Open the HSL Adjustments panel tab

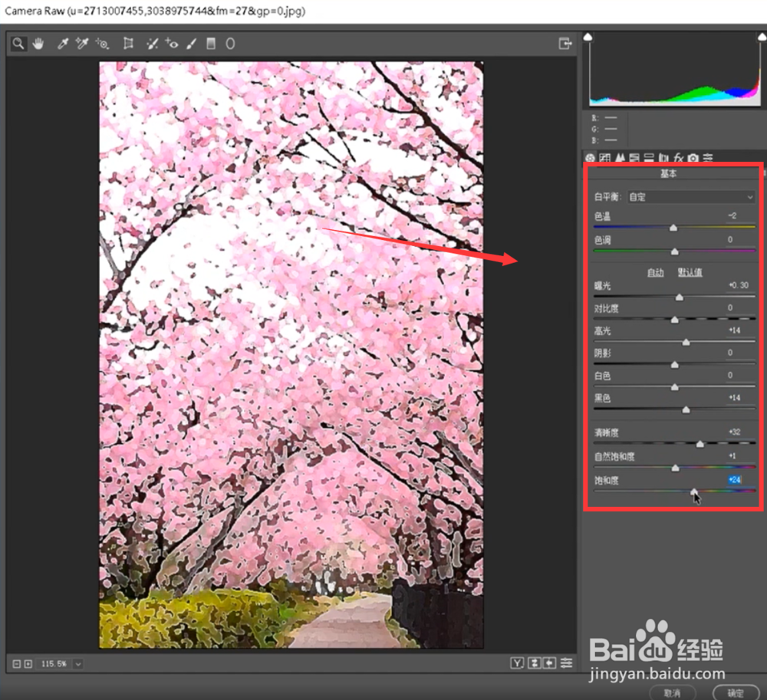coord(634,158)
